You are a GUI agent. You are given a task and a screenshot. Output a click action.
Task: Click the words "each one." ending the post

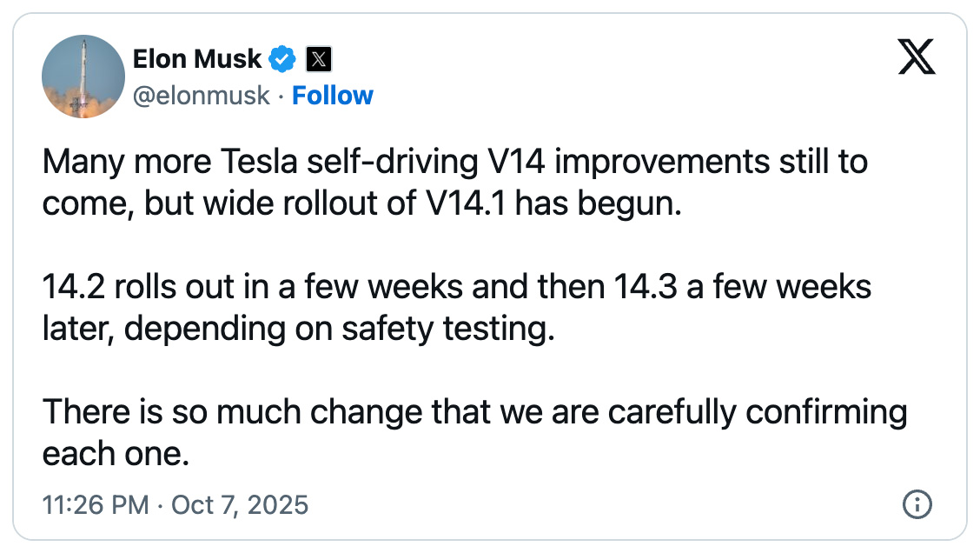(x=115, y=453)
